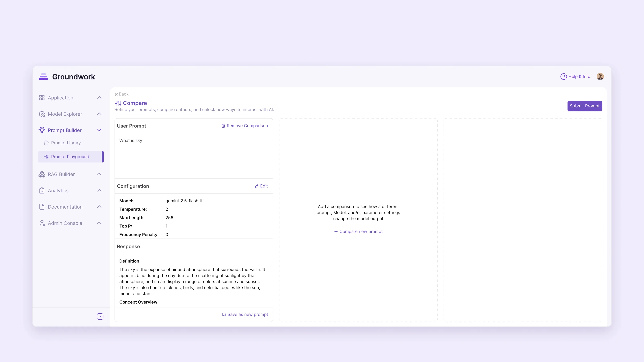Viewport: 644px width, 362px height.
Task: Open the Help & Info question icon
Action: point(563,76)
